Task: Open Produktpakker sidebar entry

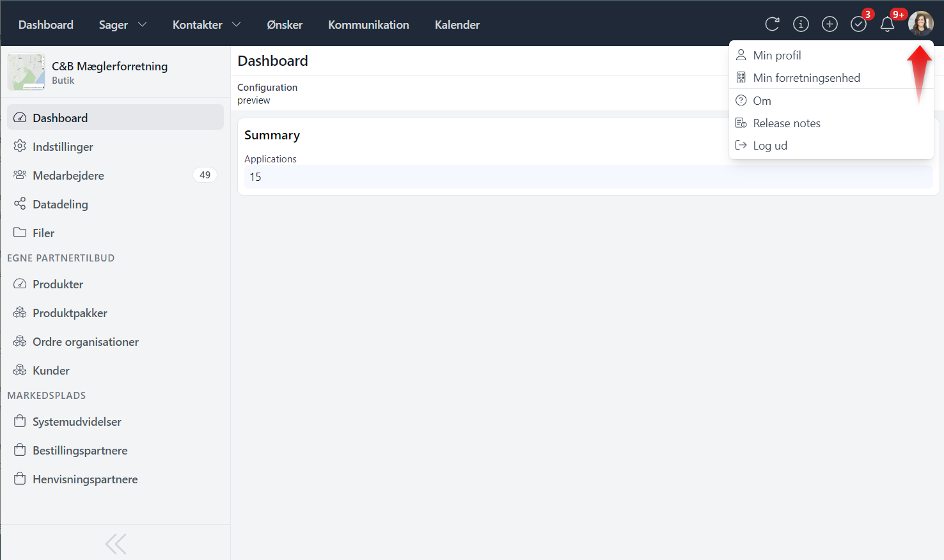Action: pyautogui.click(x=115, y=313)
